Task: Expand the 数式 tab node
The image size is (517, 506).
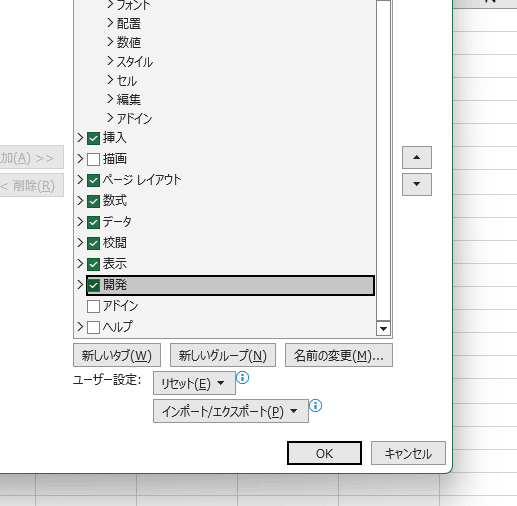Action: click(x=80, y=201)
